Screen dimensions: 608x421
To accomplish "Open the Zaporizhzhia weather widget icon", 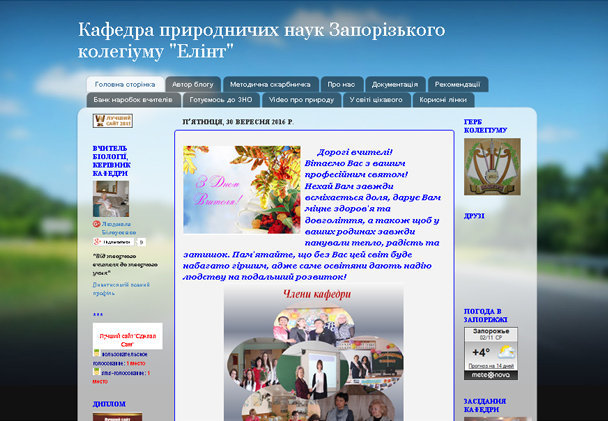I will 508,353.
